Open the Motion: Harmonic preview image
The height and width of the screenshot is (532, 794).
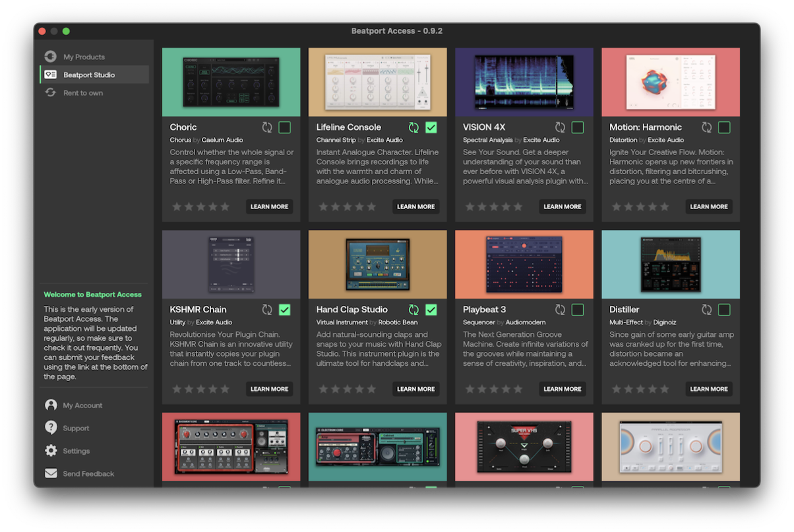[x=670, y=82]
